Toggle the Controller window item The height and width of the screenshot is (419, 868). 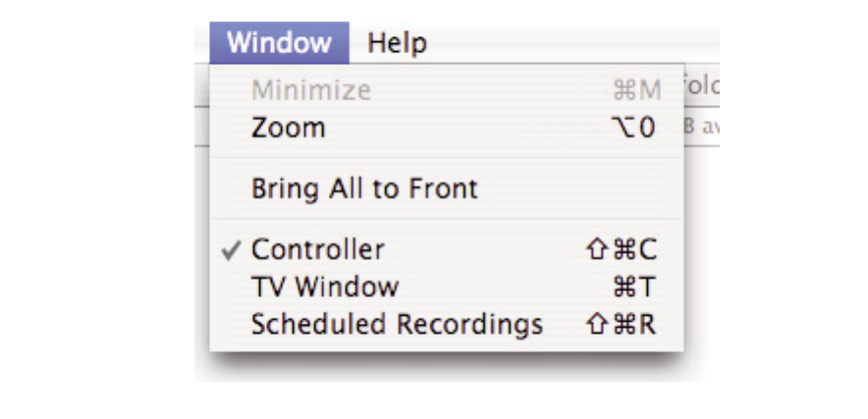[317, 250]
